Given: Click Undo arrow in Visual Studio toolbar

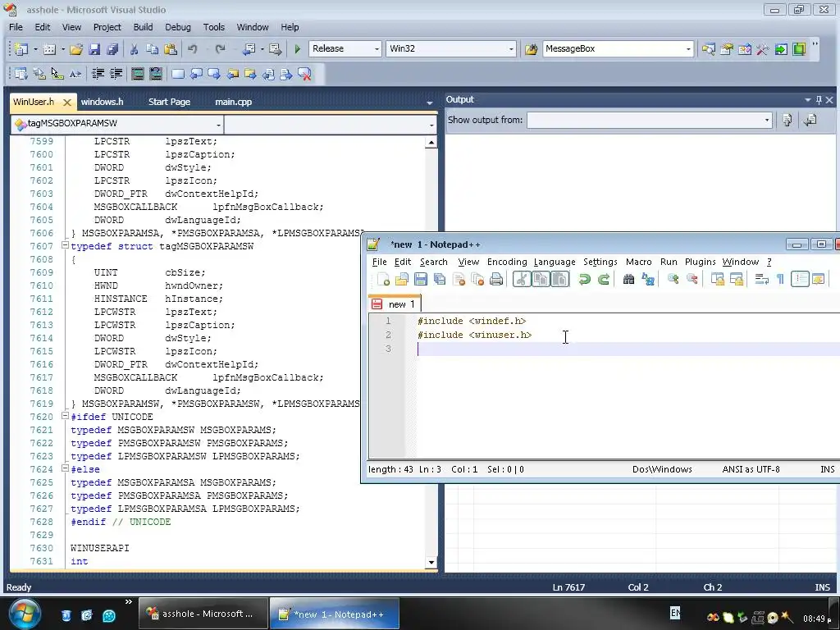Looking at the screenshot, I should pos(192,48).
